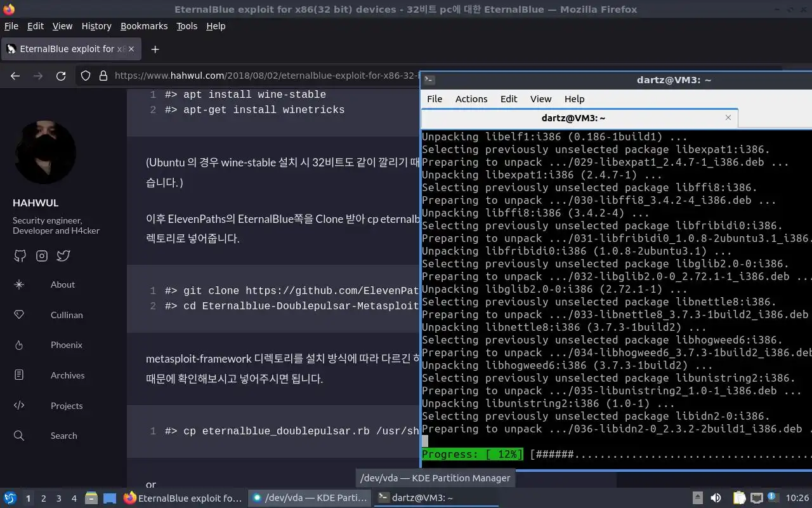Reload the hahwul.com page
Image resolution: width=812 pixels, height=508 pixels.
point(61,76)
